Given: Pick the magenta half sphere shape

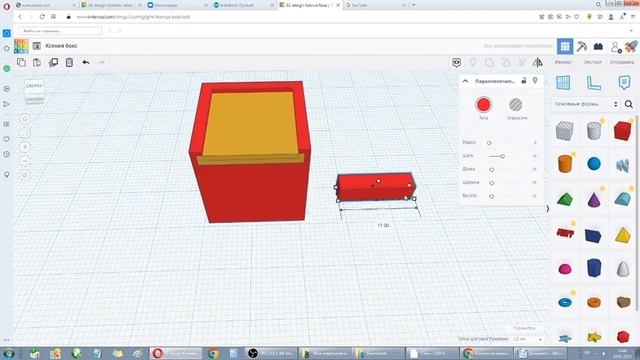Looking at the screenshot, I should pyautogui.click(x=565, y=269).
